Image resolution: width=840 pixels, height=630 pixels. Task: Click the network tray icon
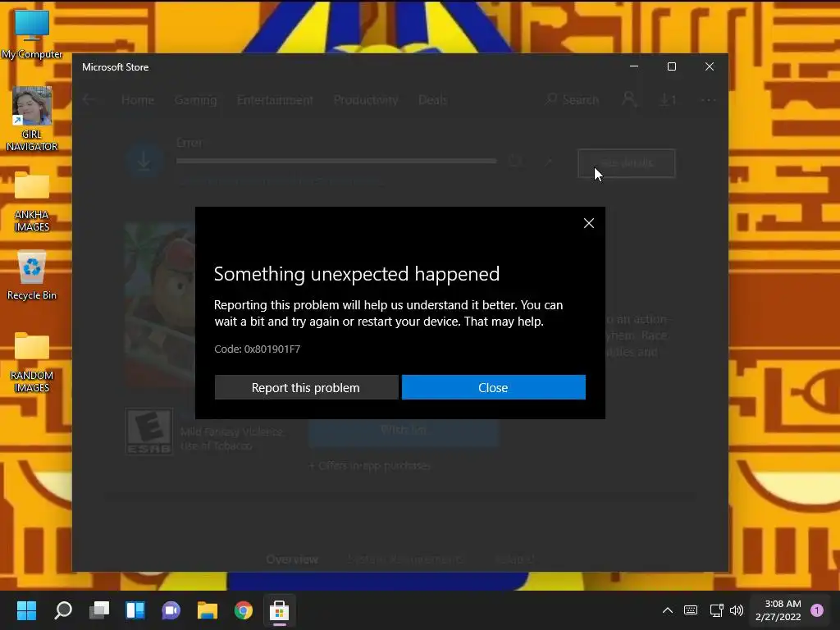click(x=716, y=610)
